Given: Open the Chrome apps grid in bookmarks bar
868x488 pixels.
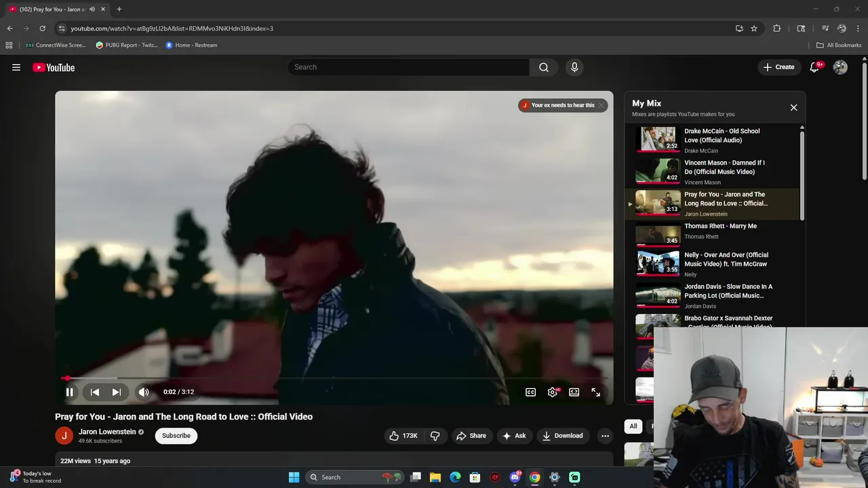Looking at the screenshot, I should click(9, 45).
